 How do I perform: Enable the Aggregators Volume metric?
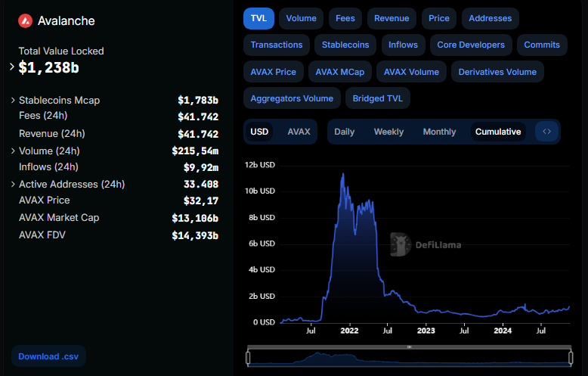click(x=292, y=98)
